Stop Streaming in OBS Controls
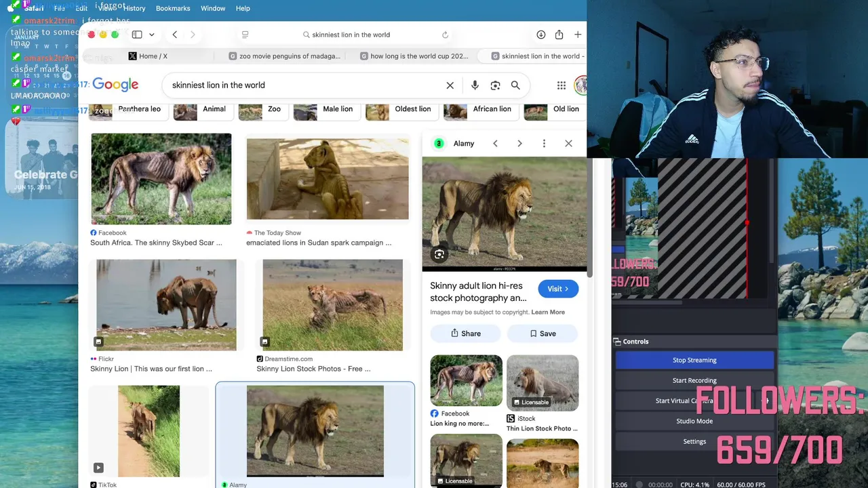Image resolution: width=868 pixels, height=488 pixels. pos(694,360)
